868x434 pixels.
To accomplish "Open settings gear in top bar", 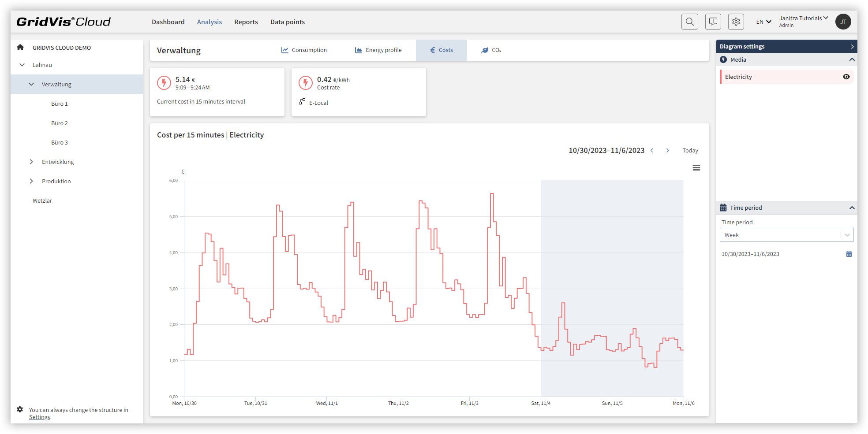I will pos(736,22).
